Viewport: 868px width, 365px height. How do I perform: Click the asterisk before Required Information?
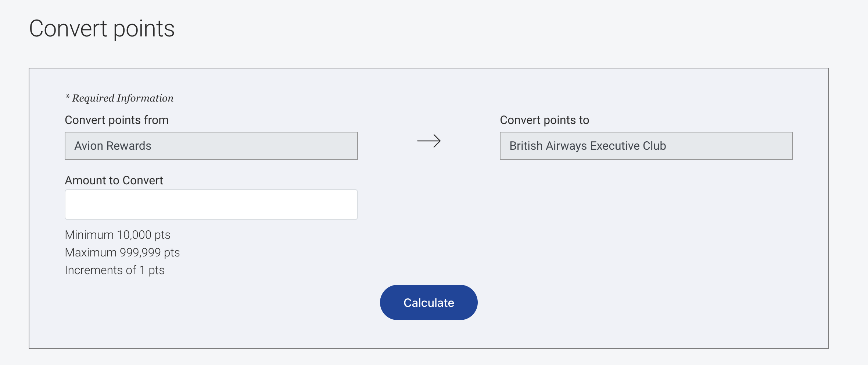(68, 97)
